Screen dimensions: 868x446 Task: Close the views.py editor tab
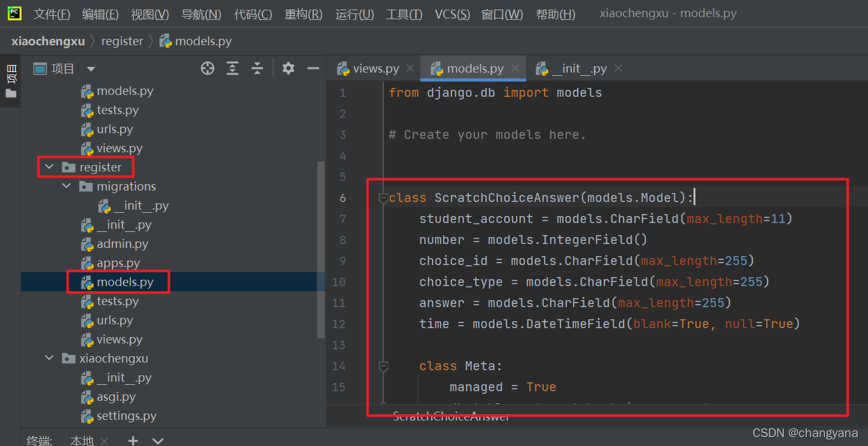(410, 68)
